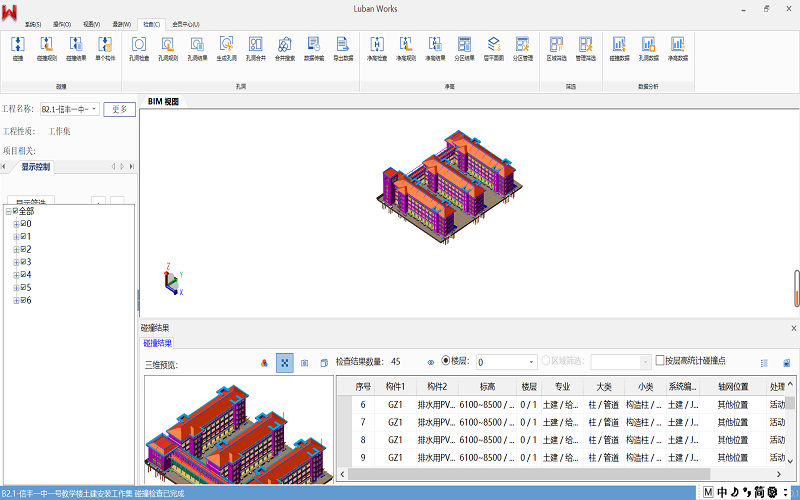
Task: Sort by the 标高 column header
Action: pos(487,387)
